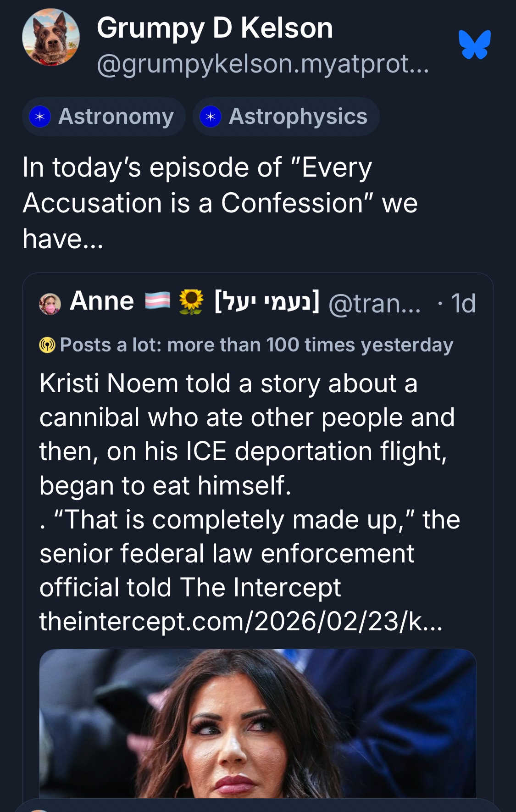This screenshot has width=516, height=812.
Task: Open Grumpy D Kelson's dog avatar
Action: pyautogui.click(x=51, y=38)
